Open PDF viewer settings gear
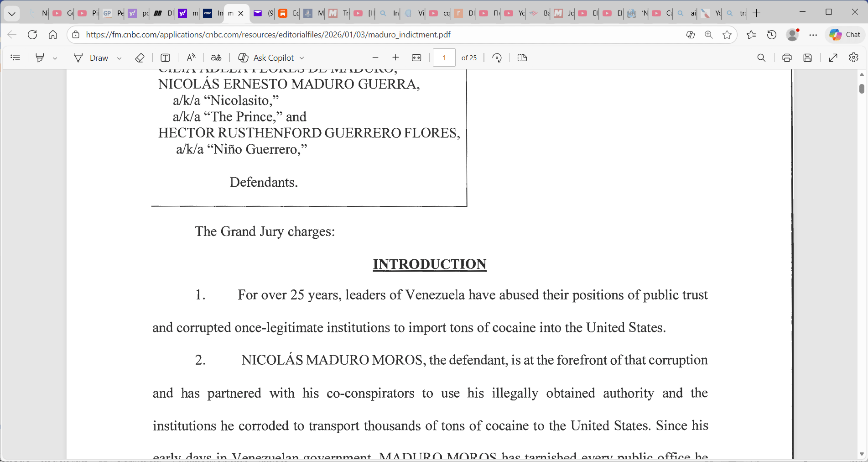Screen dimensions: 868x462 pyautogui.click(x=854, y=58)
